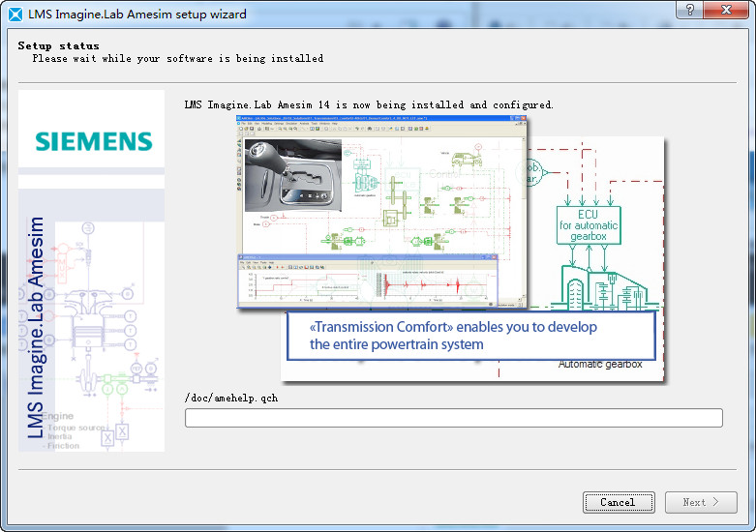Viewport: 756px width, 532px height.
Task: Close the Amesim setup wizard window
Action: click(x=727, y=9)
